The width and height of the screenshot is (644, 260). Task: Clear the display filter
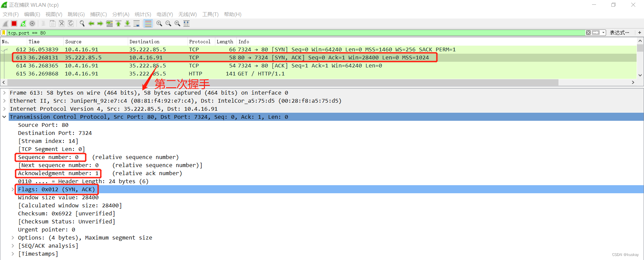pos(588,33)
